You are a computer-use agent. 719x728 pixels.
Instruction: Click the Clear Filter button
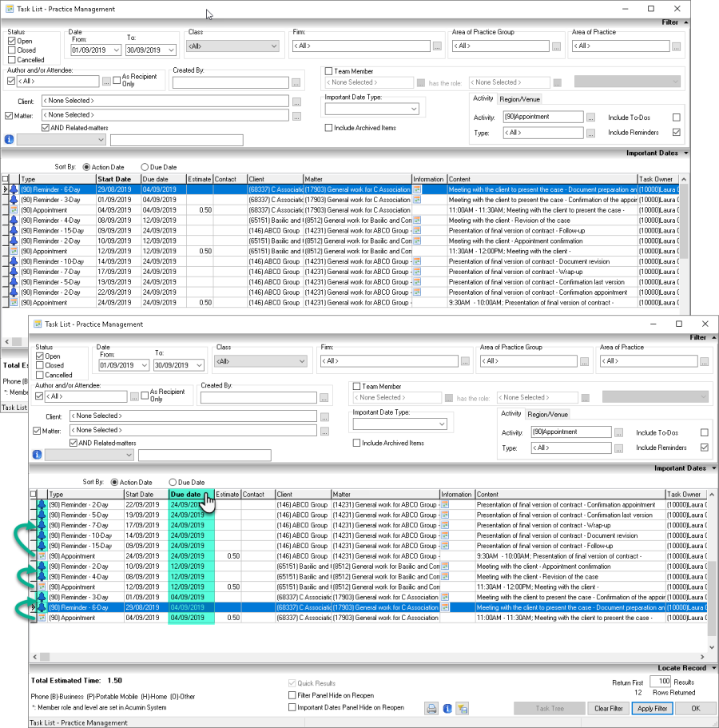609,709
